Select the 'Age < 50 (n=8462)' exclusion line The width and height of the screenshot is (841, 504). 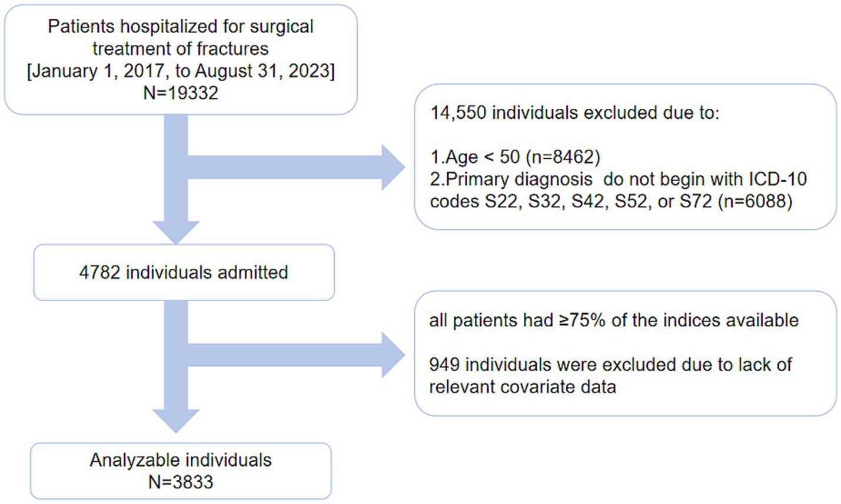pyautogui.click(x=515, y=157)
